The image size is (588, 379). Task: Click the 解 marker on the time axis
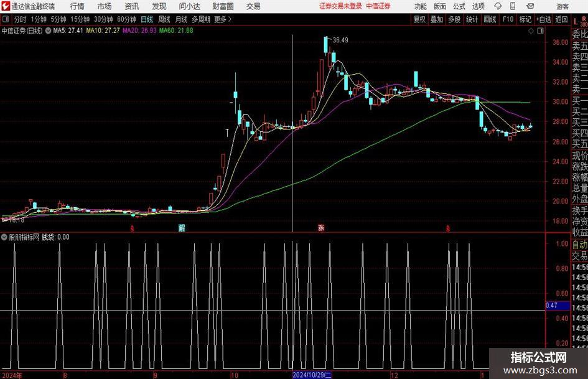click(x=182, y=228)
